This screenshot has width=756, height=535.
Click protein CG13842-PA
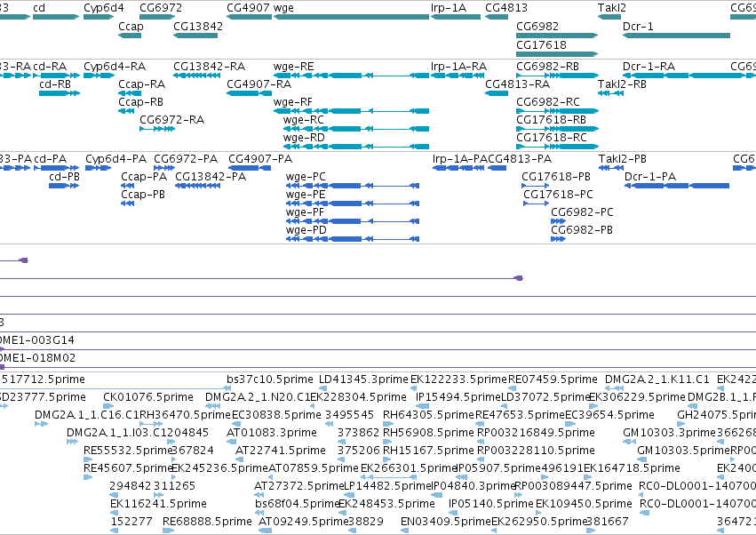coord(211,177)
